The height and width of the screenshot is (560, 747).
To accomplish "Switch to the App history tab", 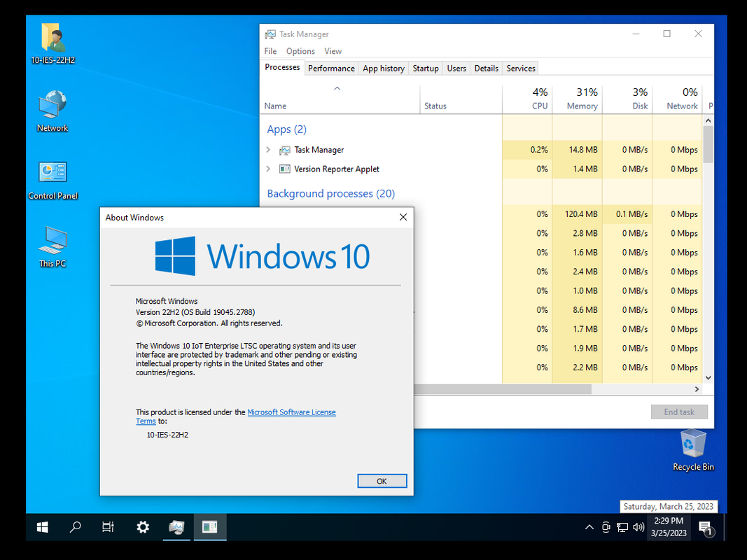I will coord(384,68).
